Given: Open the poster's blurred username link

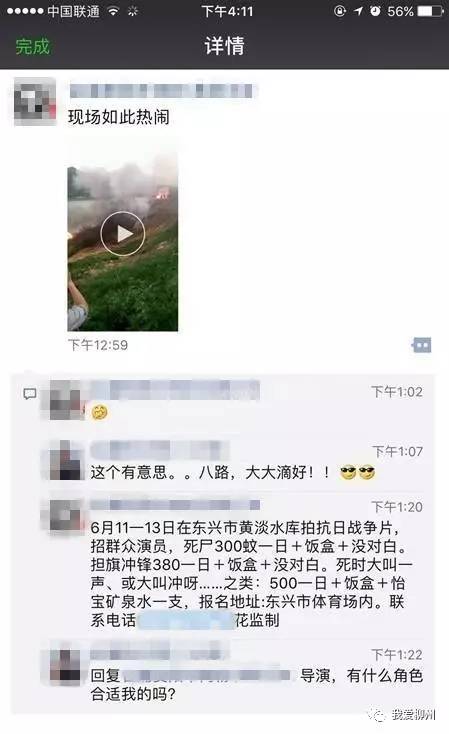Looking at the screenshot, I should pyautogui.click(x=161, y=90).
